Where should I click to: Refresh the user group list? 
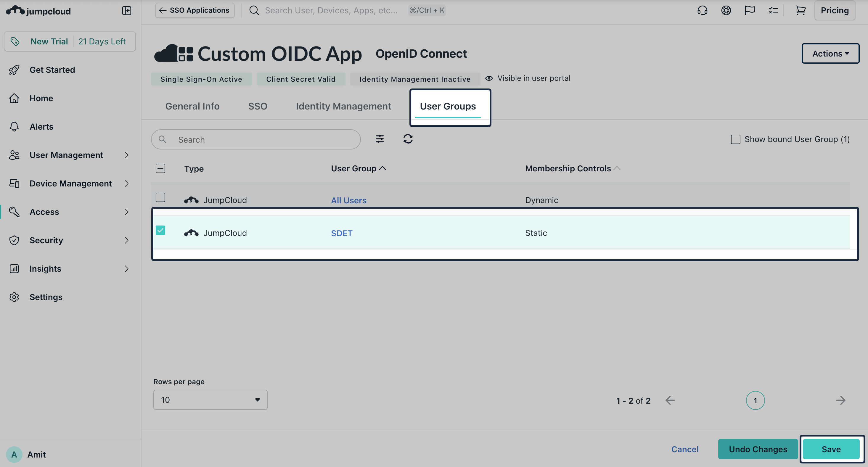point(408,139)
